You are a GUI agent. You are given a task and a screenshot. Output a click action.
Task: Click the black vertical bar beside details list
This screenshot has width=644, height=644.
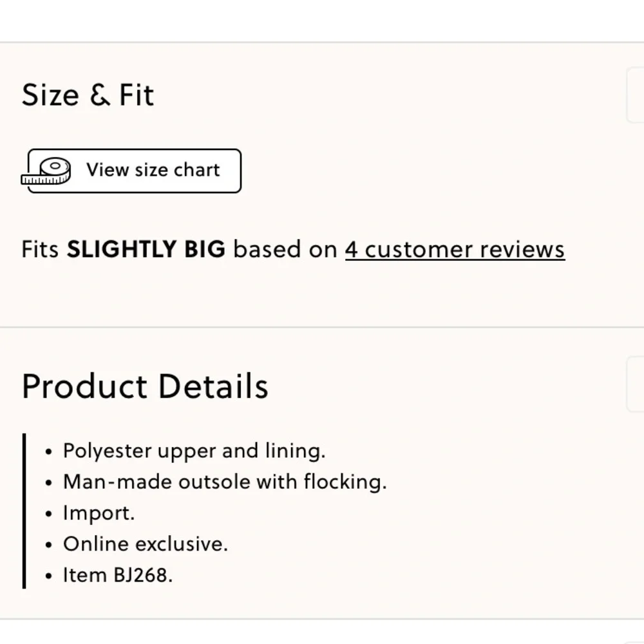(24, 511)
